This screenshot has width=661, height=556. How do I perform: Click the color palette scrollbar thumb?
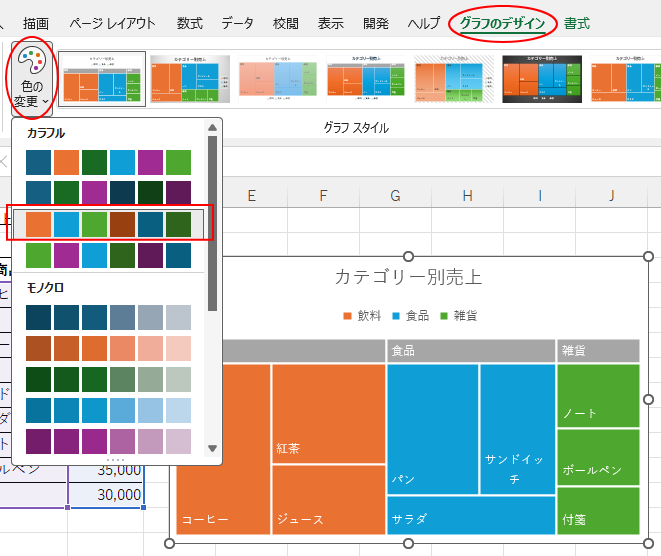(212, 223)
